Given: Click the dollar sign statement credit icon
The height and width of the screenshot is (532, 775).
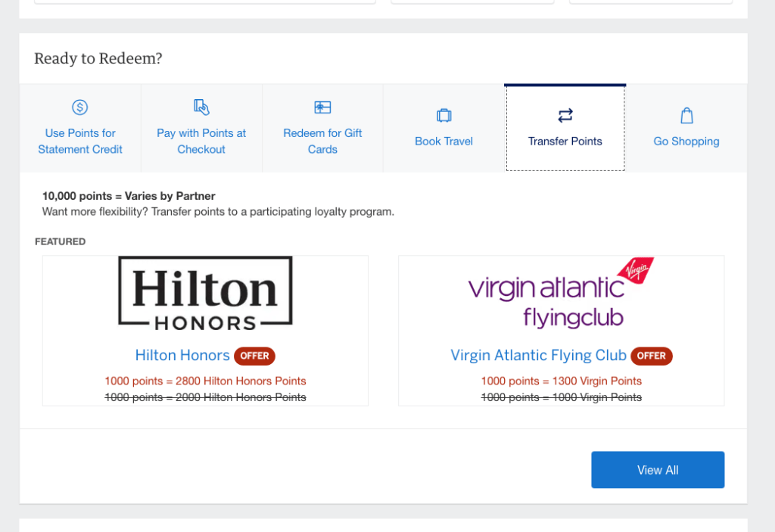Looking at the screenshot, I should (80, 107).
